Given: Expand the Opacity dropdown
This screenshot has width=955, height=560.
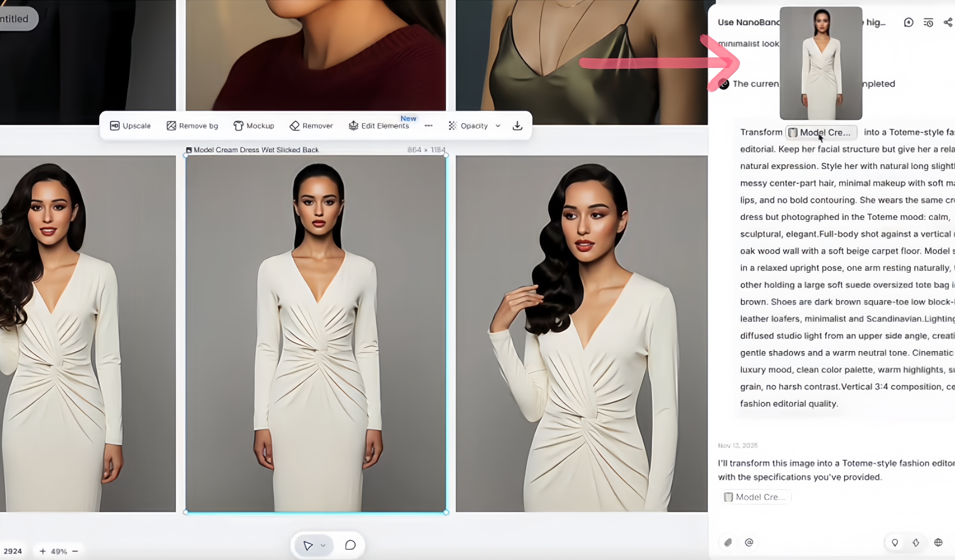Looking at the screenshot, I should click(x=498, y=126).
